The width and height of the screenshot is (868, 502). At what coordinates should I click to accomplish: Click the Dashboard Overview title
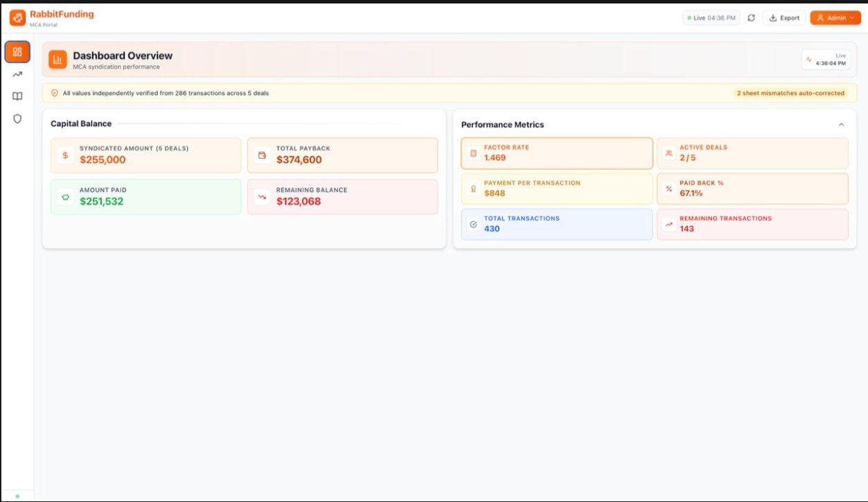123,55
